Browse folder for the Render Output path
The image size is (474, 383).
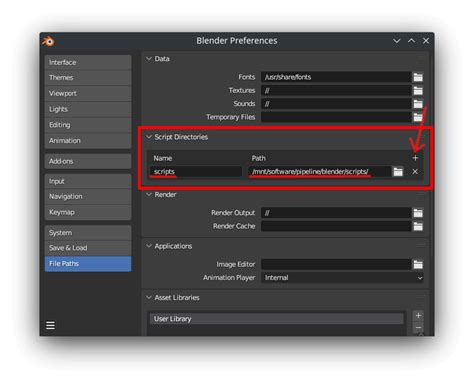[x=418, y=213]
